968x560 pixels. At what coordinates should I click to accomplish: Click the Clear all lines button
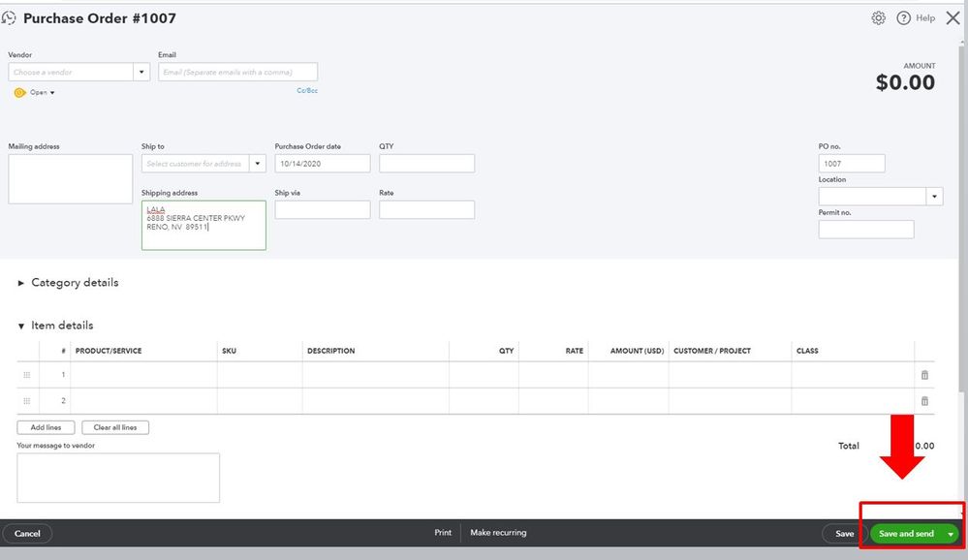point(115,427)
